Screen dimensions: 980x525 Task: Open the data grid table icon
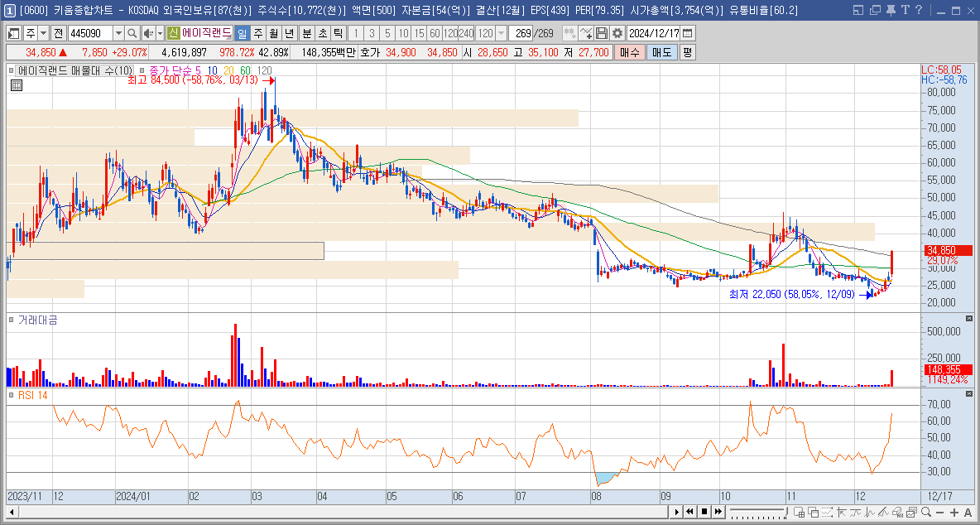tap(17, 85)
